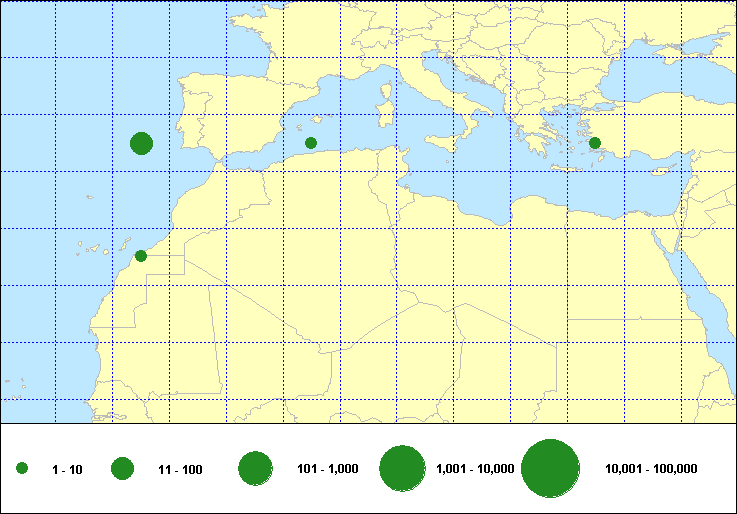Click the large green marker west of Portugal
The image size is (737, 514).
[141, 143]
